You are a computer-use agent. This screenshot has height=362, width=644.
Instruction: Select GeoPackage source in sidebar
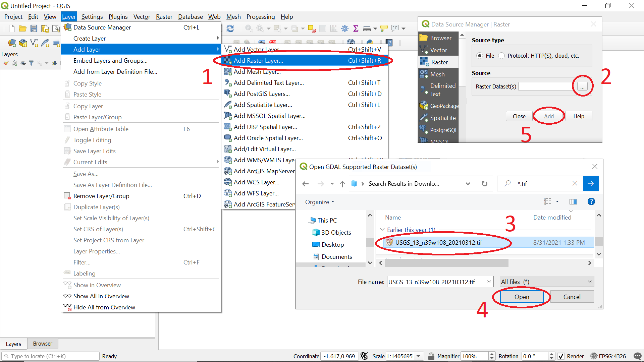tap(439, 106)
